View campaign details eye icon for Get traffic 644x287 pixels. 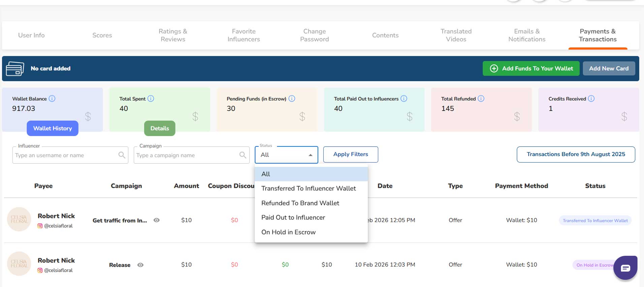(x=157, y=220)
